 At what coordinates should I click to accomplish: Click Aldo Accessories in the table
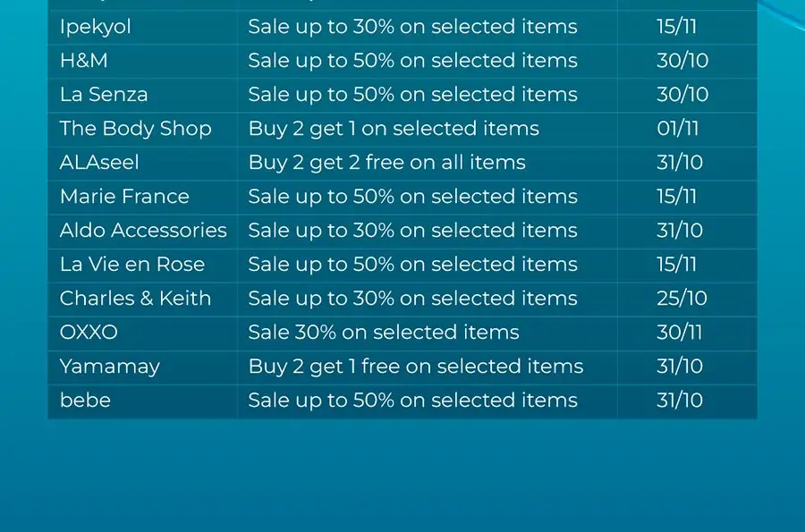(x=143, y=231)
